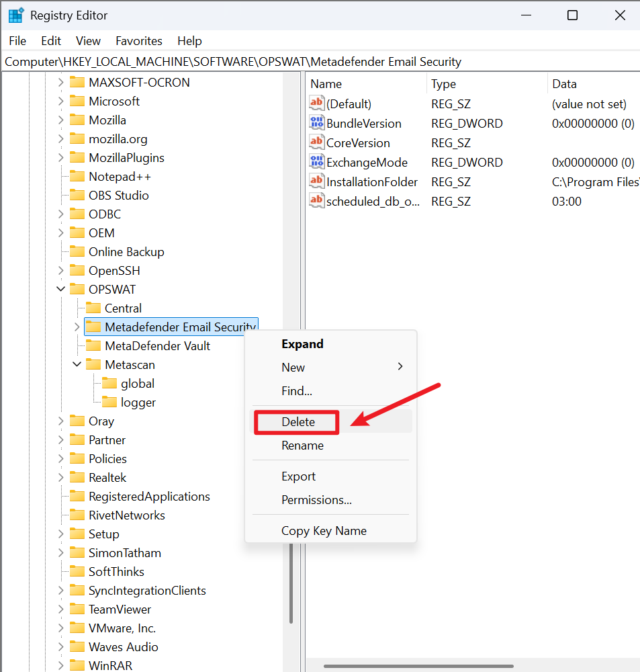Viewport: 640px width, 672px height.
Task: Expand the VMware, Inc. key
Action: (x=61, y=628)
